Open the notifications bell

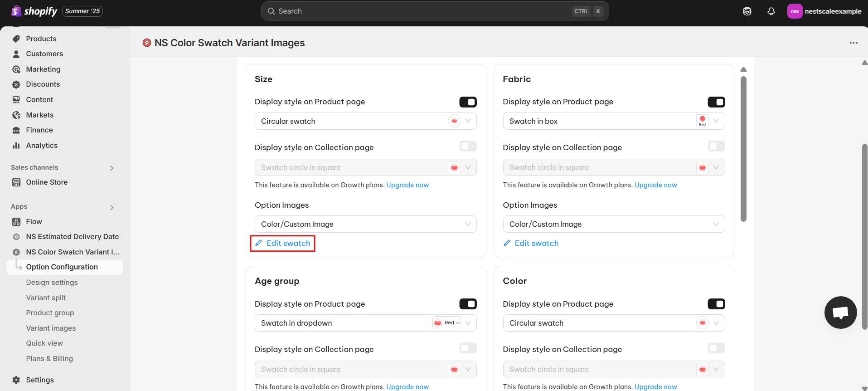pyautogui.click(x=771, y=11)
